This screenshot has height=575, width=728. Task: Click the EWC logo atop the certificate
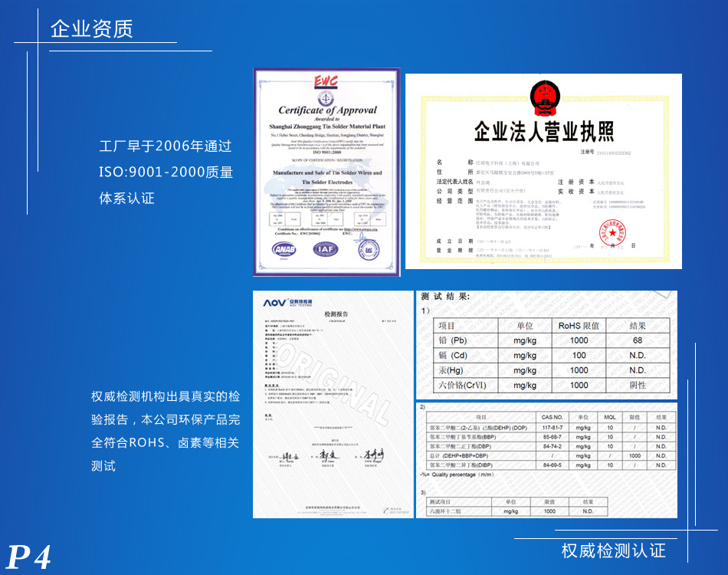(x=326, y=81)
